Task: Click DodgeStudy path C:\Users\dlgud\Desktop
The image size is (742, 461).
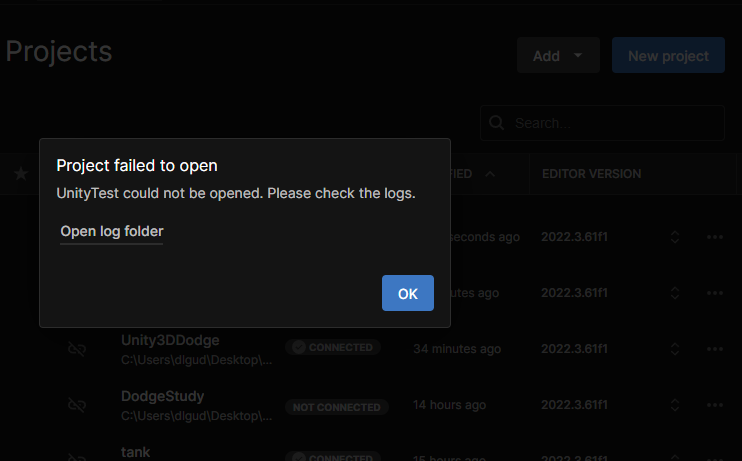Action: (x=196, y=416)
